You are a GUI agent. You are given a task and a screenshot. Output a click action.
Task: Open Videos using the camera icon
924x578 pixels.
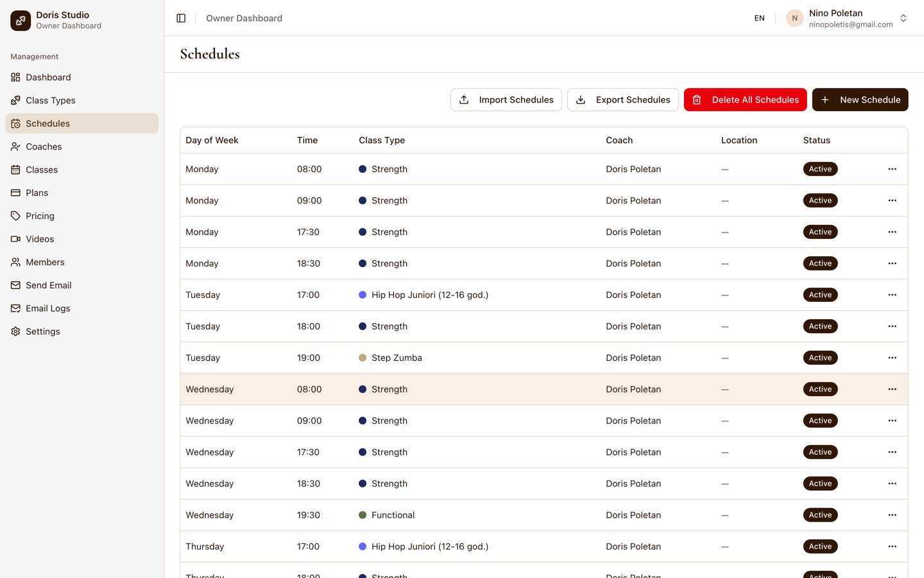15,239
